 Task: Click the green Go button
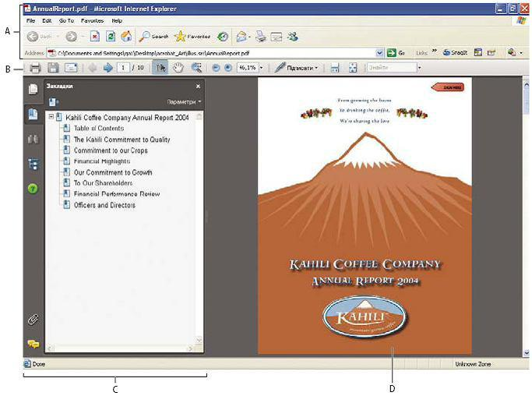pos(396,53)
